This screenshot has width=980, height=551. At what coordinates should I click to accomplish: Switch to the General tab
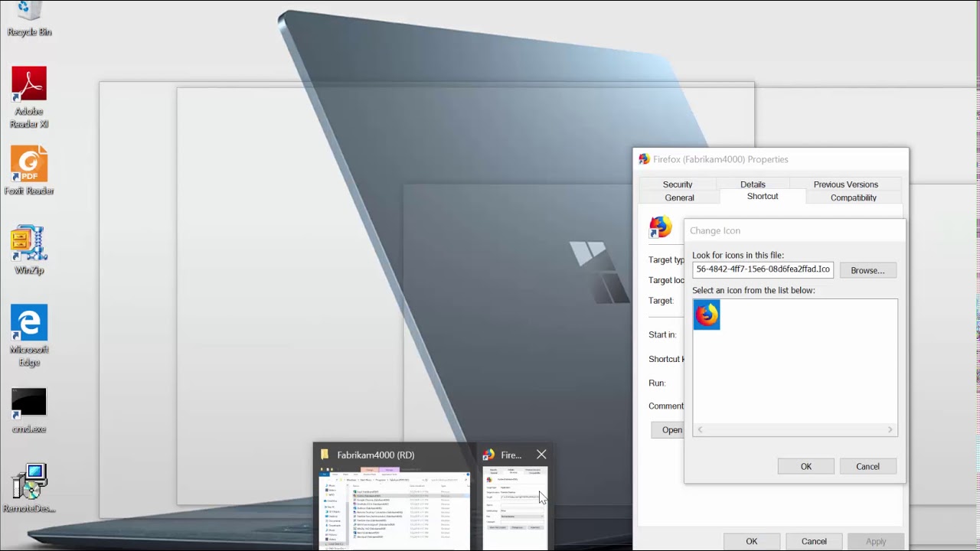680,197
